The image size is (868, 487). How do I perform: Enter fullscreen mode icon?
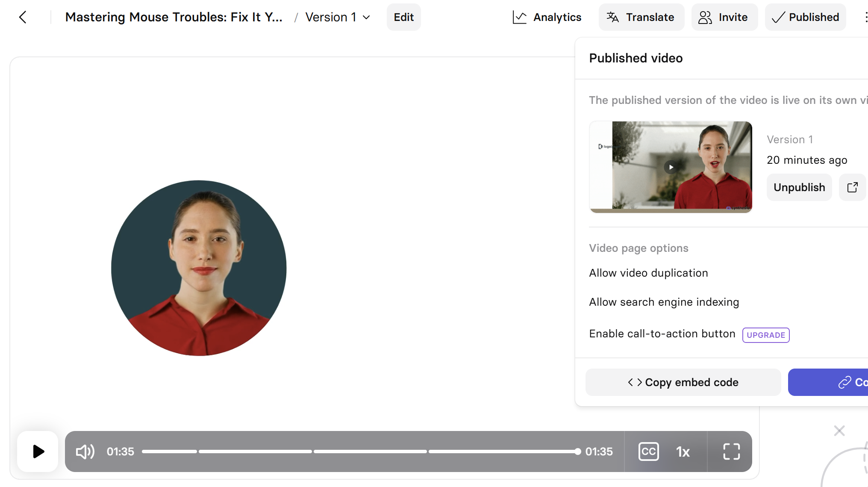click(x=731, y=452)
